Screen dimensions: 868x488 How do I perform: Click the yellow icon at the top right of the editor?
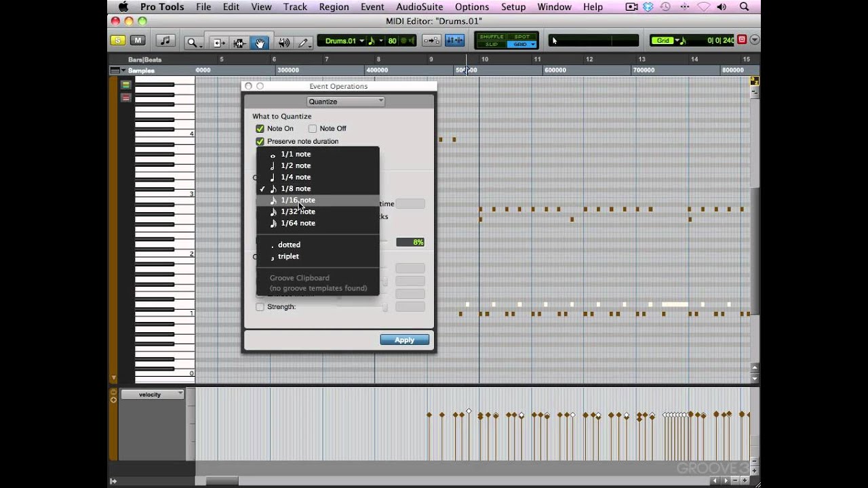pos(754,81)
